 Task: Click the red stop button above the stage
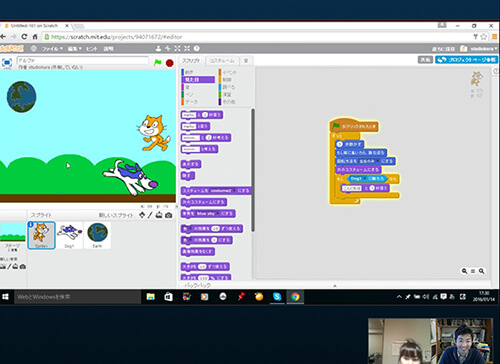[x=170, y=63]
